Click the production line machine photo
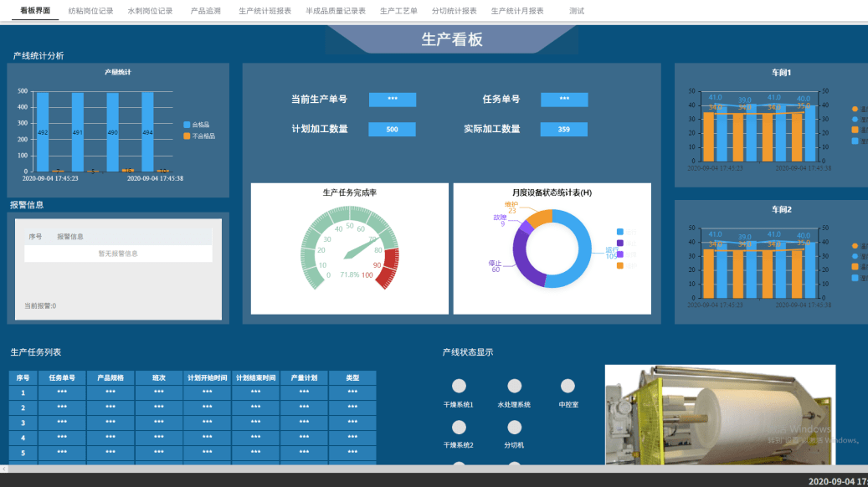The height and width of the screenshot is (487, 868). [720, 414]
